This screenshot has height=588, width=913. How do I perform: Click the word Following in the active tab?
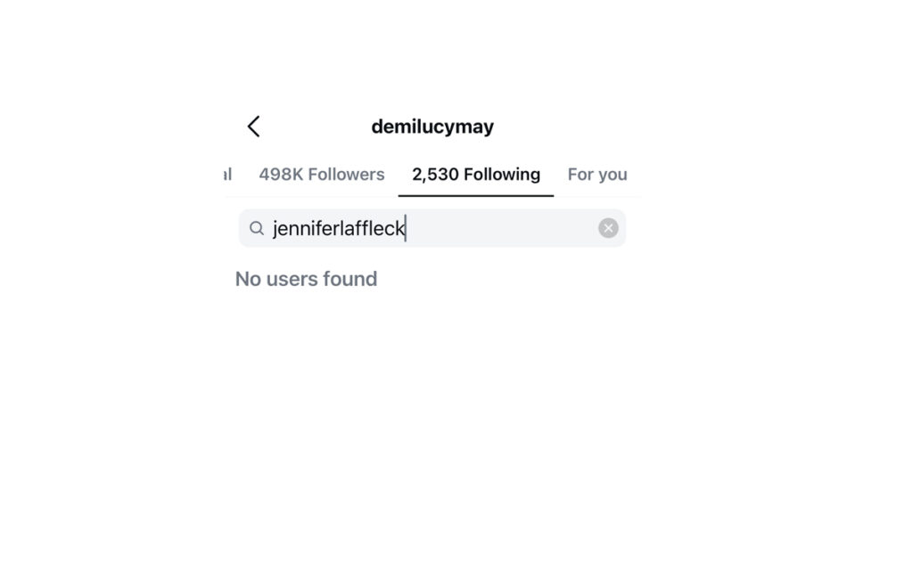point(502,175)
